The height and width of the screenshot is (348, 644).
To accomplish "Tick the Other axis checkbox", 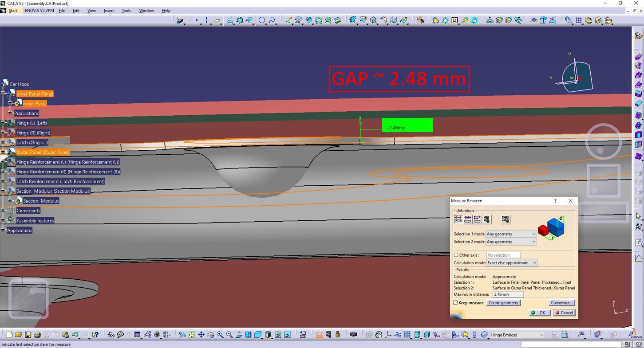I will pos(456,255).
